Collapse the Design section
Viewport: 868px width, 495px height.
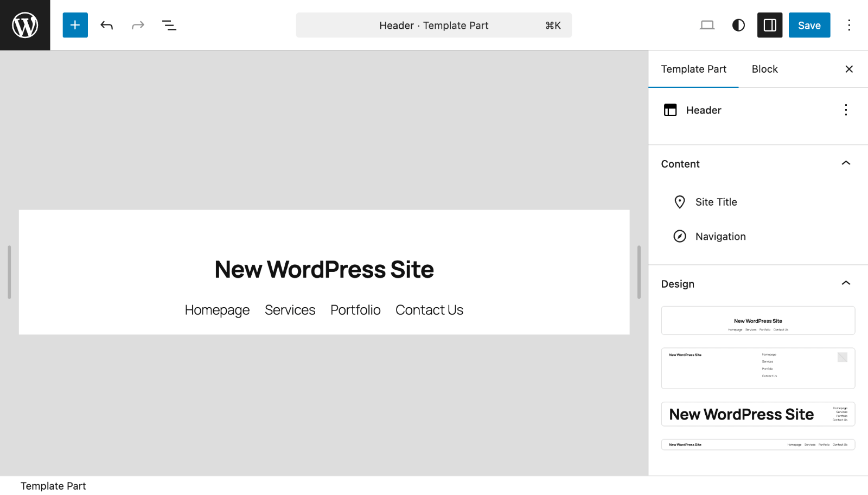[x=845, y=283]
